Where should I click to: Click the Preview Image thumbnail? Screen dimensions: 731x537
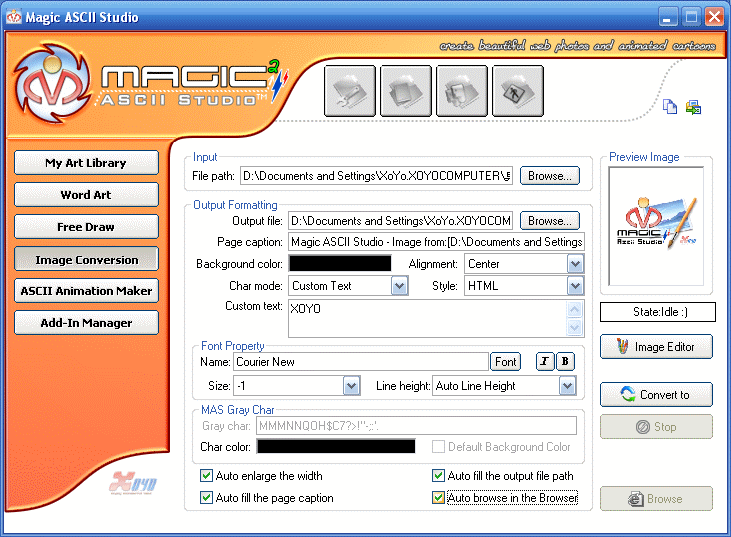point(656,226)
